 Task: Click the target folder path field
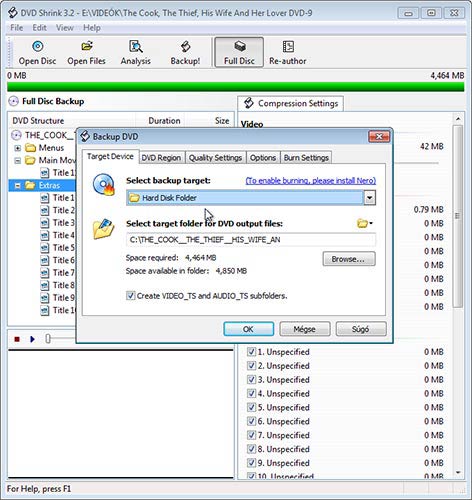[x=251, y=240]
